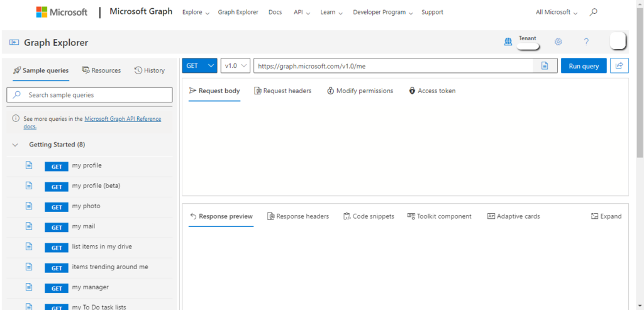Image resolution: width=644 pixels, height=310 pixels.
Task: Open the Toolkit component tab
Action: point(439,216)
